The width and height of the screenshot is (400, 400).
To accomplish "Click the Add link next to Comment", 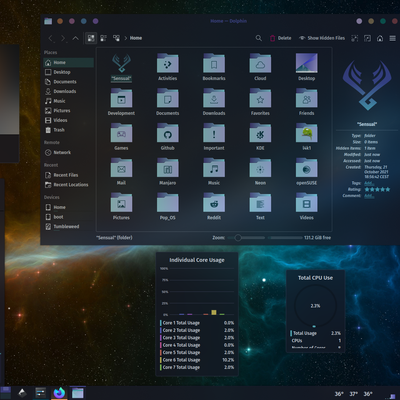I will [369, 196].
